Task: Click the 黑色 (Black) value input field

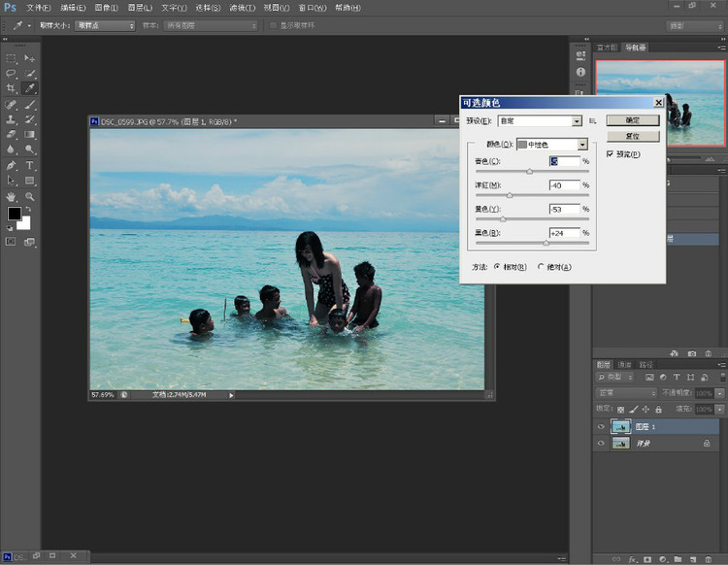Action: 564,233
